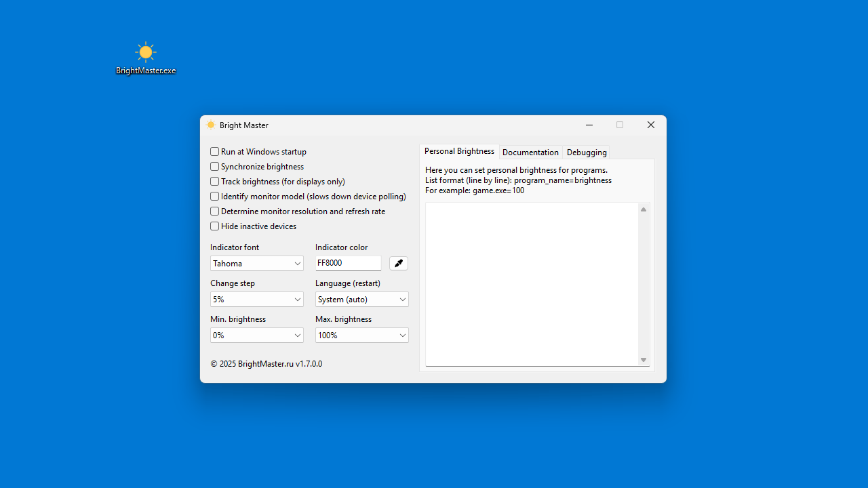Open the Language (restart) combo box
Screen dimensions: 868x488
point(362,299)
